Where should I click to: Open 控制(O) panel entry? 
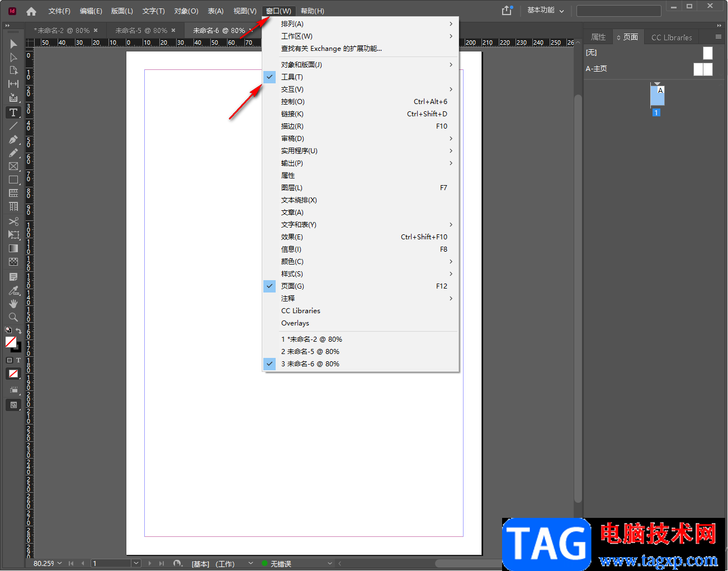pos(361,102)
